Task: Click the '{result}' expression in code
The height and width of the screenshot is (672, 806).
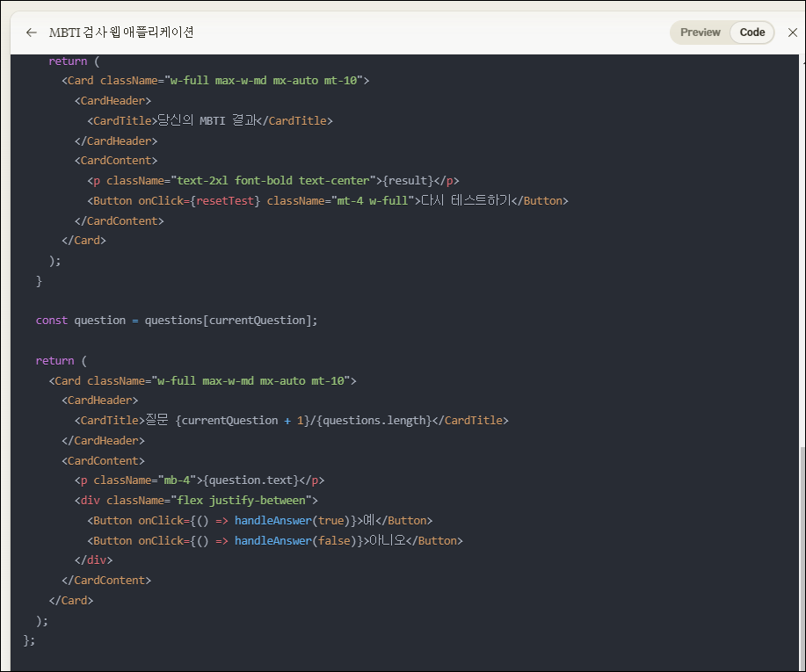Action: tap(408, 181)
